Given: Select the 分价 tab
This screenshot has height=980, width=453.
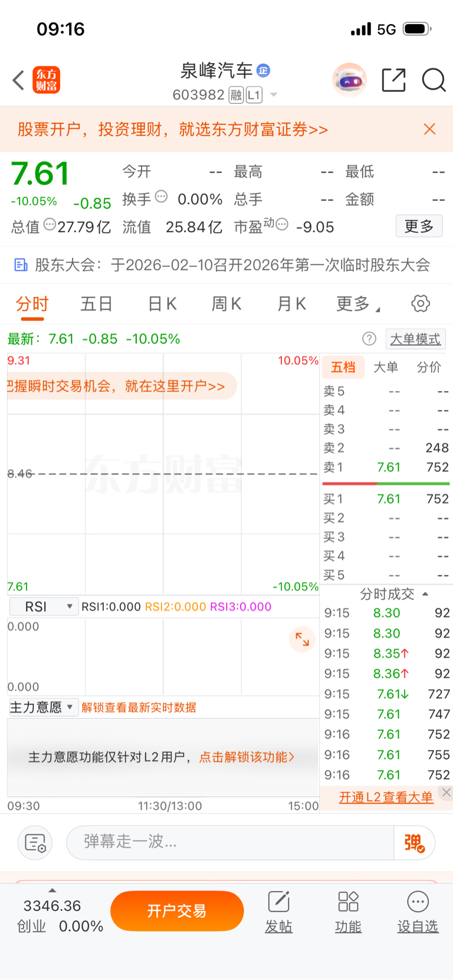Looking at the screenshot, I should click(429, 368).
